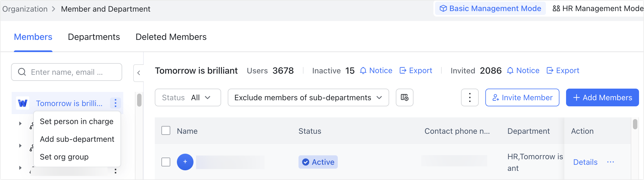Open the column settings icon button
The image size is (644, 180).
(404, 97)
